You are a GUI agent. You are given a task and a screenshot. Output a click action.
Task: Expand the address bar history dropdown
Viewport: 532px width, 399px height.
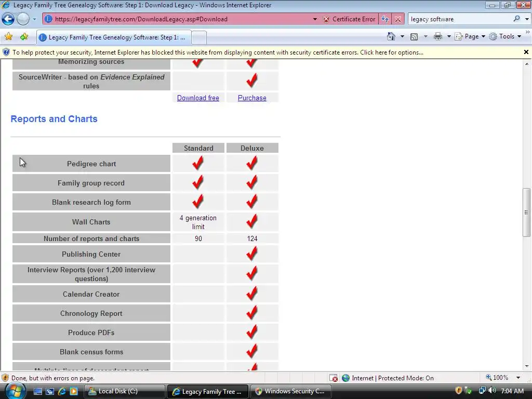[315, 19]
